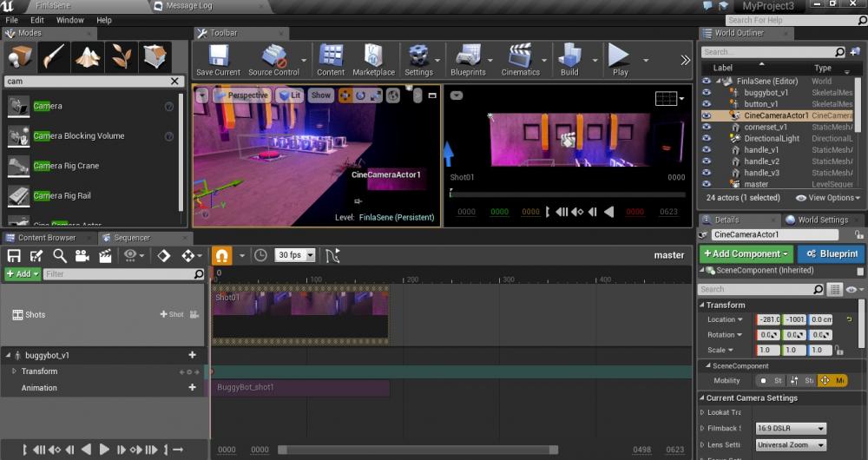Click the green Add button in Sequencer
Image resolution: width=868 pixels, height=460 pixels.
point(23,274)
